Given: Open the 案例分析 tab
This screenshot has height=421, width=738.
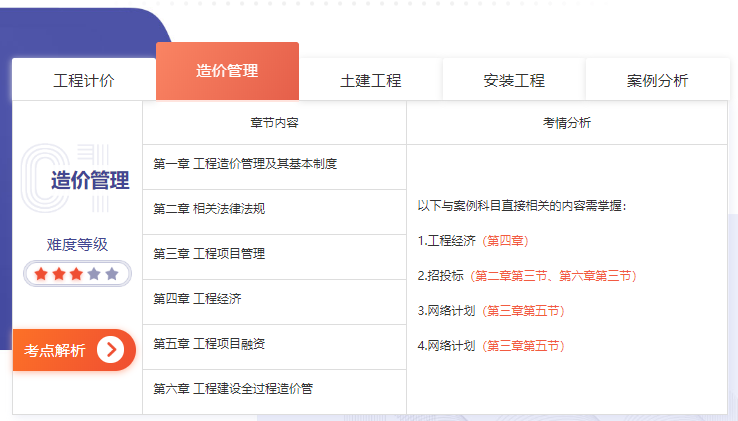Looking at the screenshot, I should tap(657, 81).
